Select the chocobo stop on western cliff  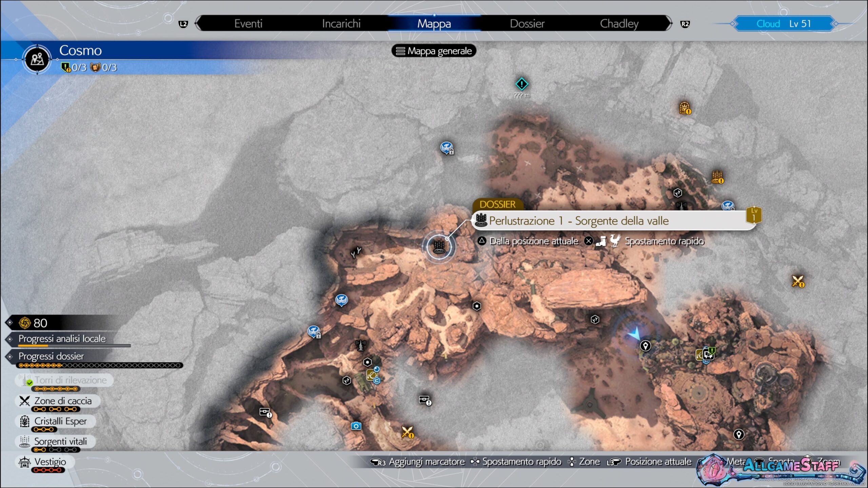(x=341, y=300)
